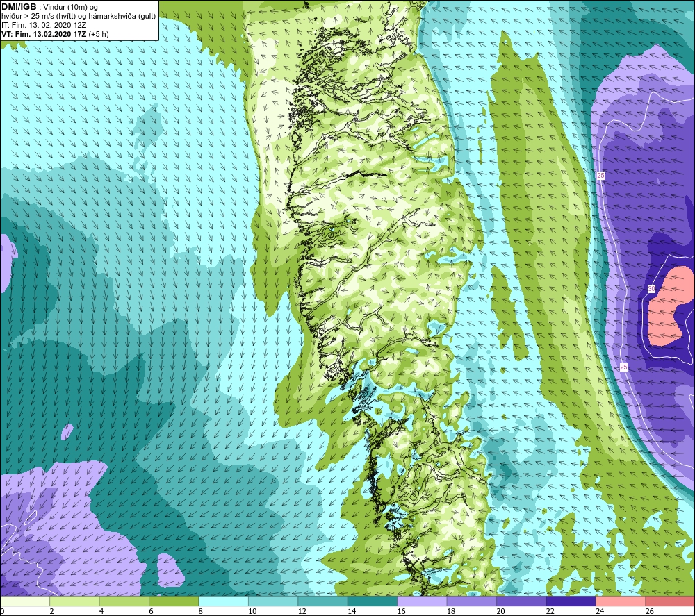Click the upper '25' gust contour label

600,176
